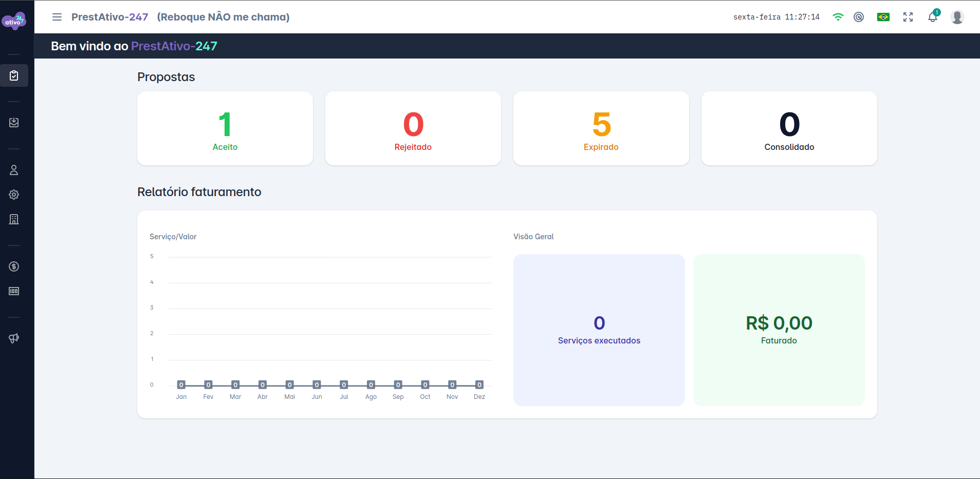Open the megaphone announcements sidebar icon
980x479 pixels.
(x=14, y=338)
